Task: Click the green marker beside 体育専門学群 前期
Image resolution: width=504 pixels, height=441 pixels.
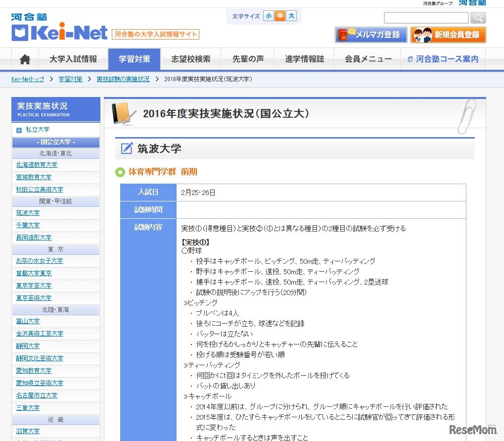Action: click(120, 172)
